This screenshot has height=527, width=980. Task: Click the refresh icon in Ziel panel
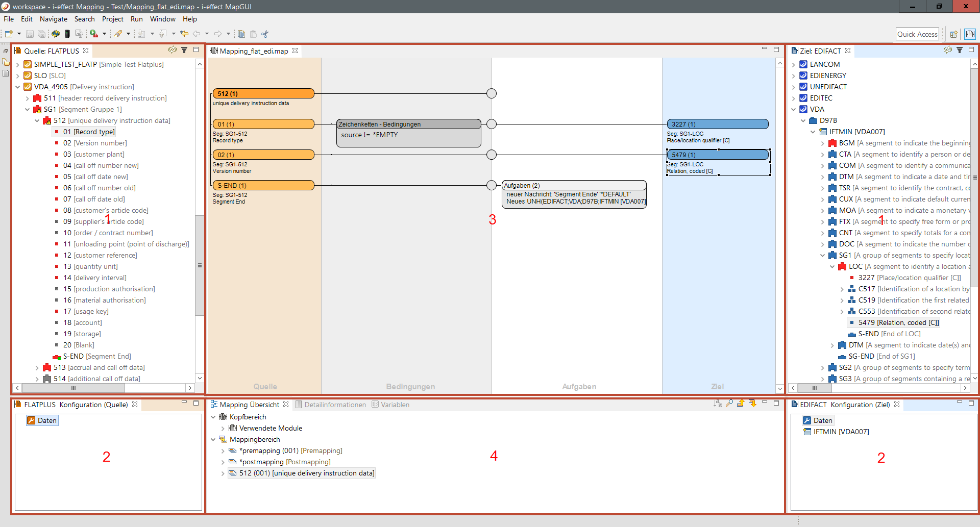(947, 50)
